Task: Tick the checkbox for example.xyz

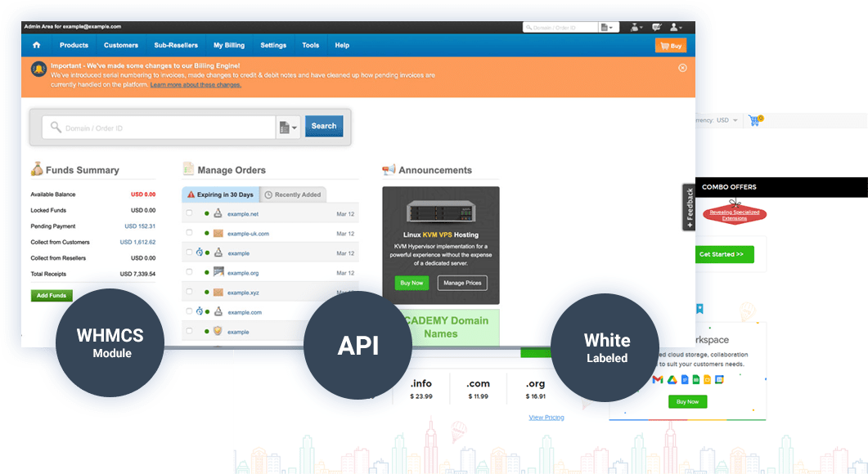Action: [189, 292]
